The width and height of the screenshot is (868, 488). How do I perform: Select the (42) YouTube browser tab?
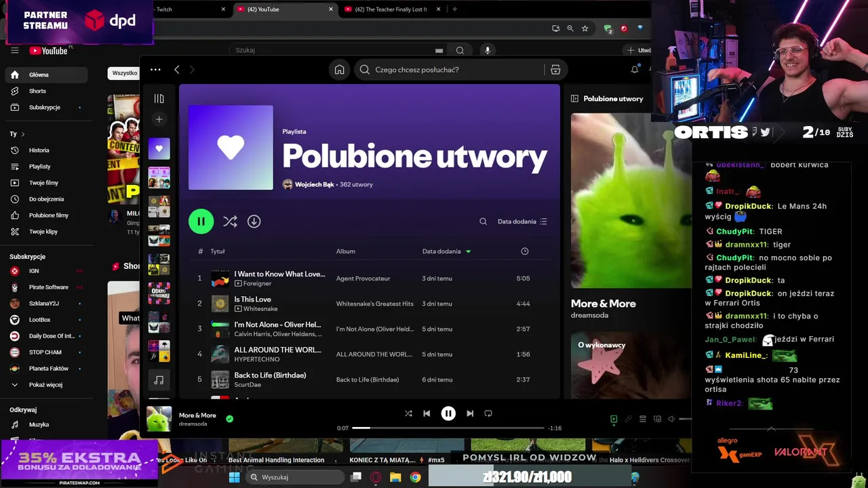click(285, 9)
